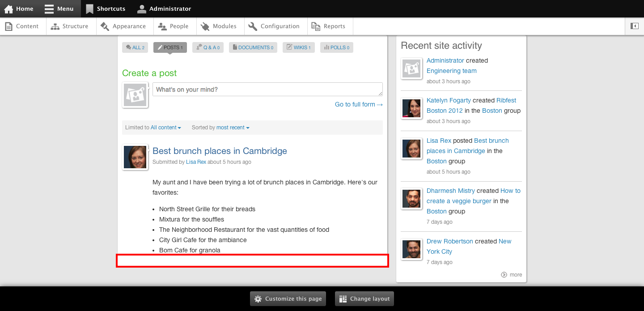Screen dimensions: 644x311
Task: Click the What's on your mind field
Action: 267,89
